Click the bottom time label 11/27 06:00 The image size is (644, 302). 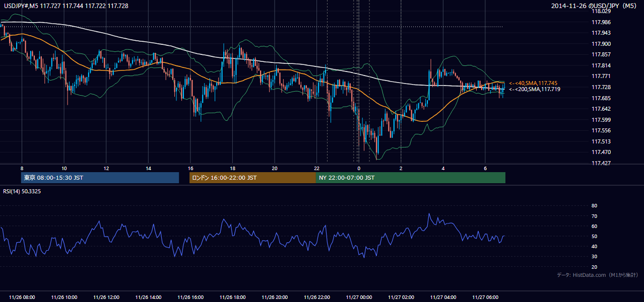(485, 297)
